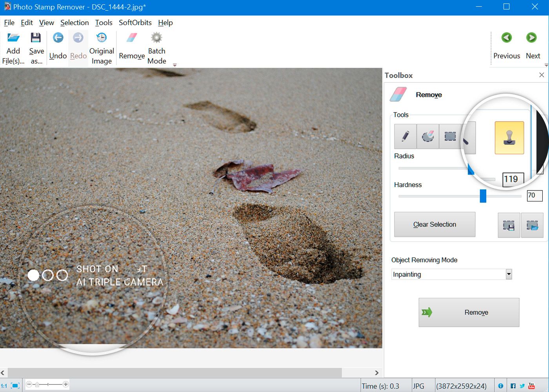Viewport: 549px width, 392px height.
Task: Activate the highlighted clone stamp tool
Action: pyautogui.click(x=509, y=138)
